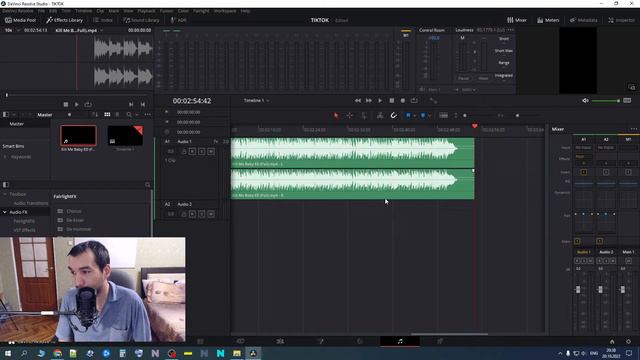
Task: Toggle loop in source preview
Action: tap(88, 104)
